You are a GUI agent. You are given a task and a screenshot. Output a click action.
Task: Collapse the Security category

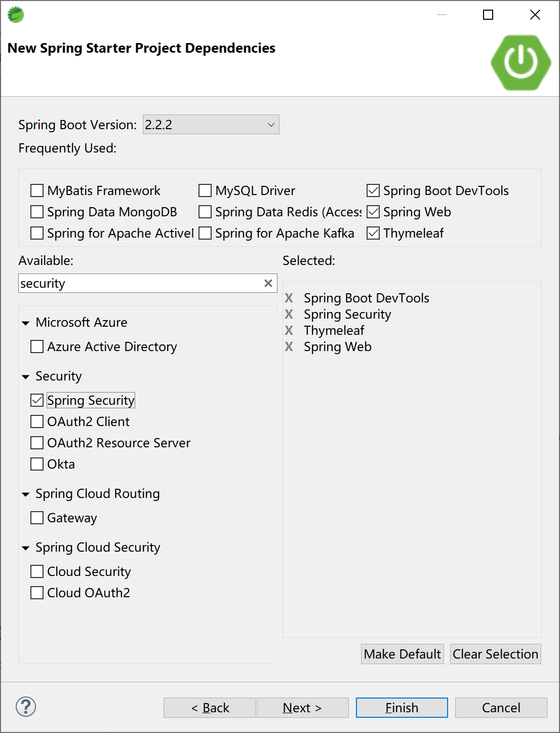26,376
